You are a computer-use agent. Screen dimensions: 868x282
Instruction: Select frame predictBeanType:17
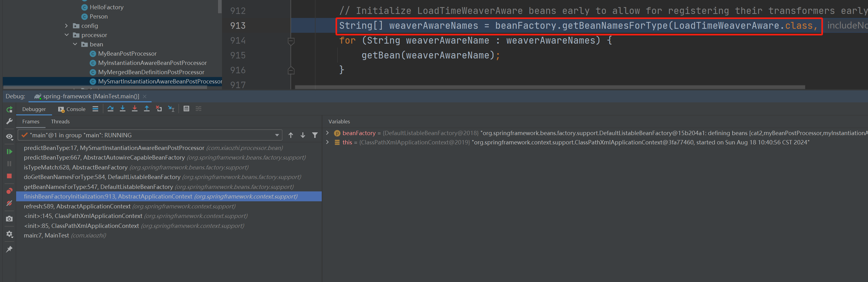coord(169,148)
